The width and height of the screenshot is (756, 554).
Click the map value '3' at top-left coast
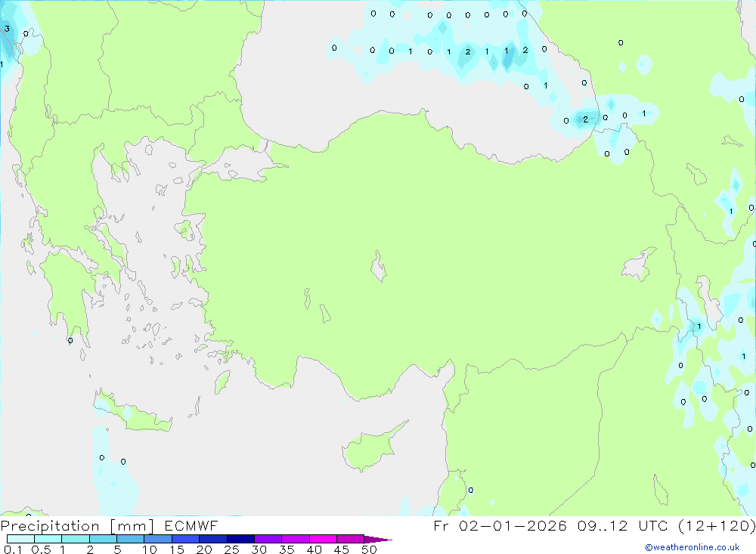click(x=7, y=29)
